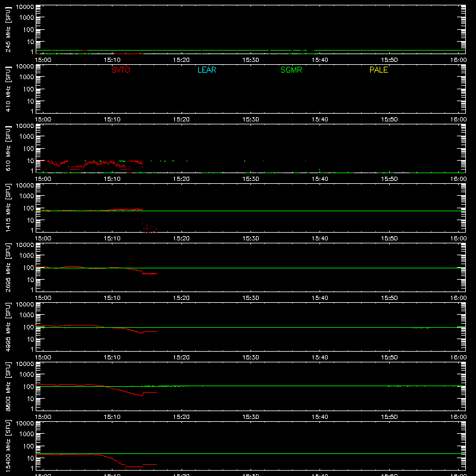Click 15:00 time label below 1415 MHz plot
The height and width of the screenshot is (476, 476).
[43, 239]
